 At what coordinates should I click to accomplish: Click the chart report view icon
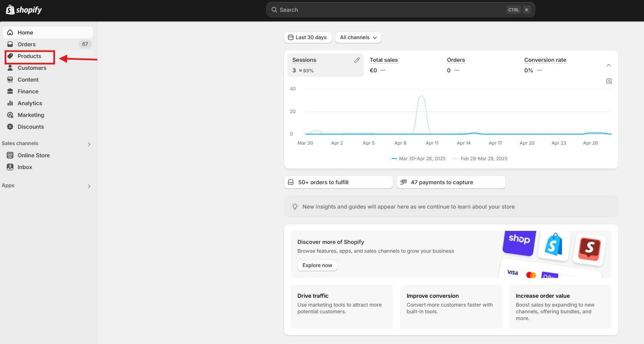609,81
